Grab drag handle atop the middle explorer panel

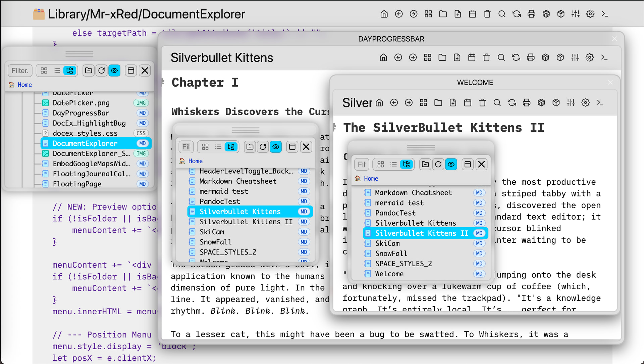coord(246,130)
